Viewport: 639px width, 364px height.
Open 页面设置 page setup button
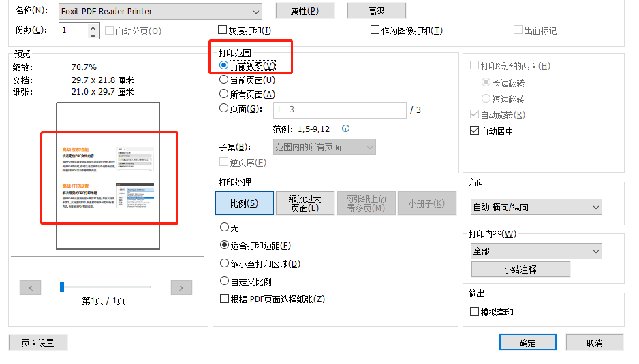(38, 343)
